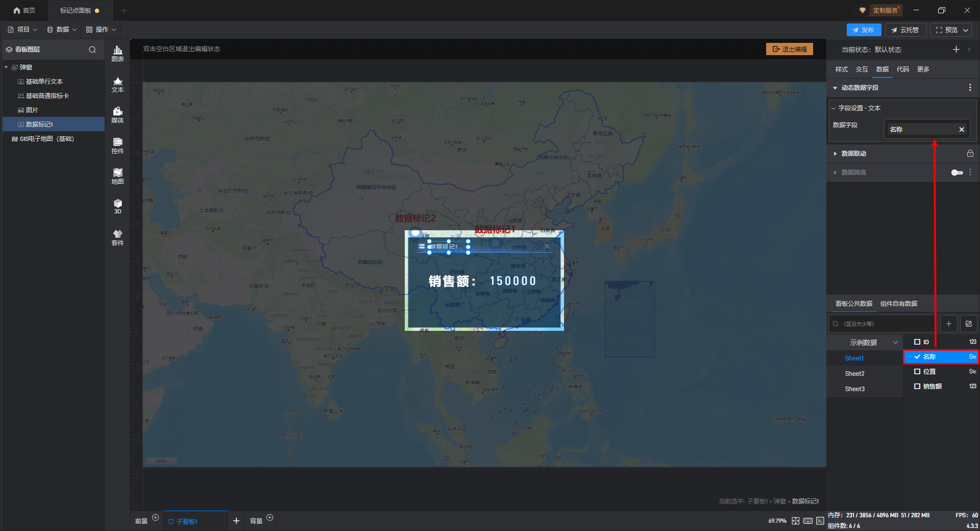Screen dimensions: 980x531
Task: Select the 基础普通指标卡 layer
Action: (54, 96)
